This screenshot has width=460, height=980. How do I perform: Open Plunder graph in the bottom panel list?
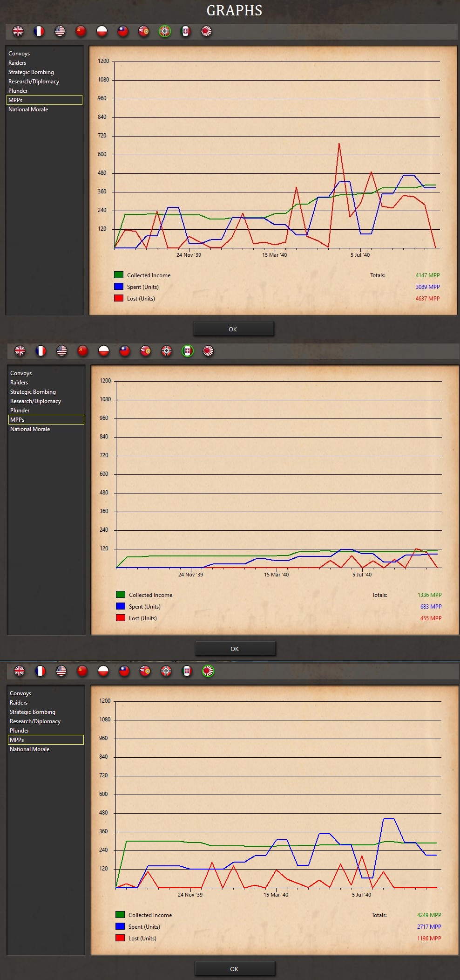19,731
